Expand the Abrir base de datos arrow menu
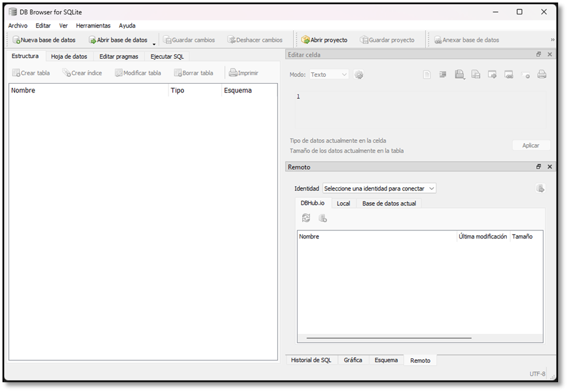Screen dimensions: 568x392 154,44
